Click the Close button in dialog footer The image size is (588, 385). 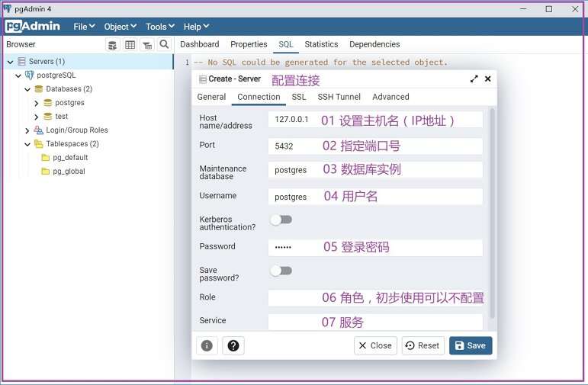[375, 345]
